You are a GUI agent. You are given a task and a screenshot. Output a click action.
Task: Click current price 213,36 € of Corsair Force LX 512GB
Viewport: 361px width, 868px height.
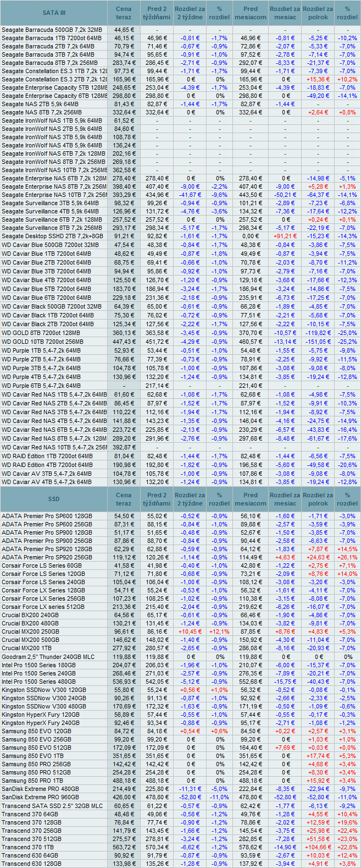124,607
